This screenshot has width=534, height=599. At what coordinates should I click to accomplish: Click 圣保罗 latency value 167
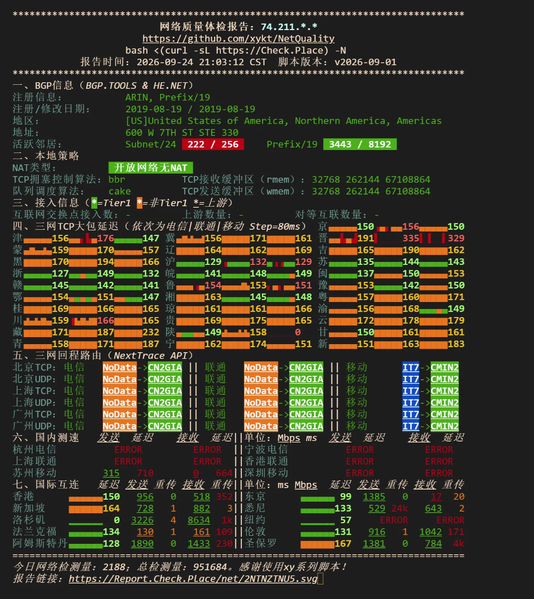pyautogui.click(x=343, y=544)
